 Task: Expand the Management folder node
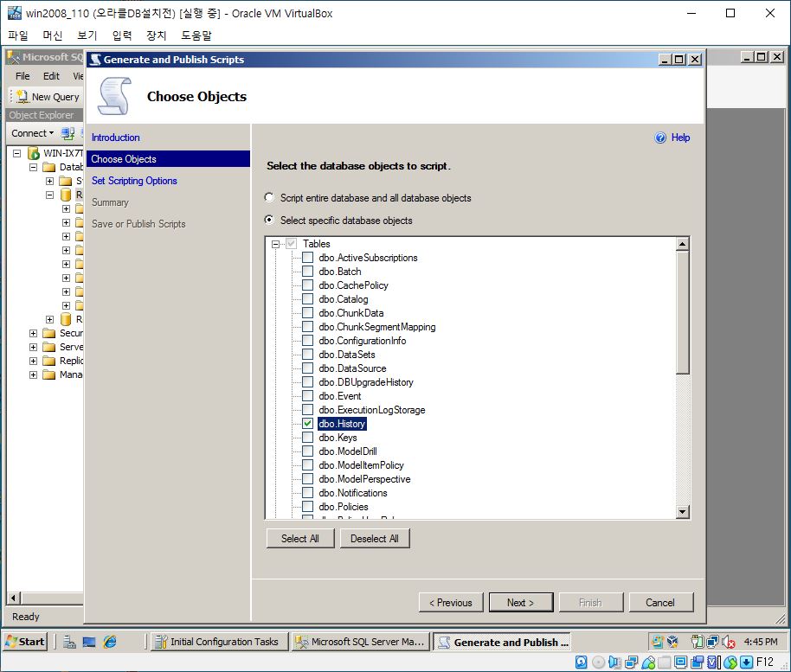[33, 375]
